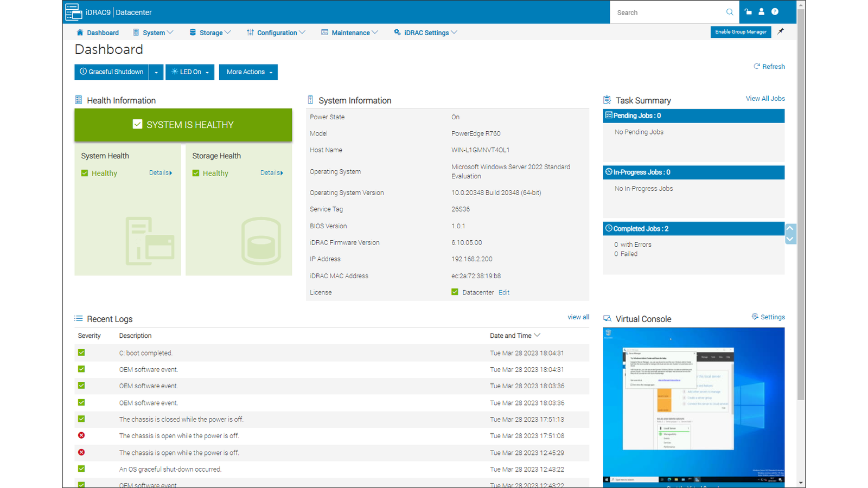Pin the navigation bar with the pushpin
Screen dimensions: 868x488
(781, 31)
